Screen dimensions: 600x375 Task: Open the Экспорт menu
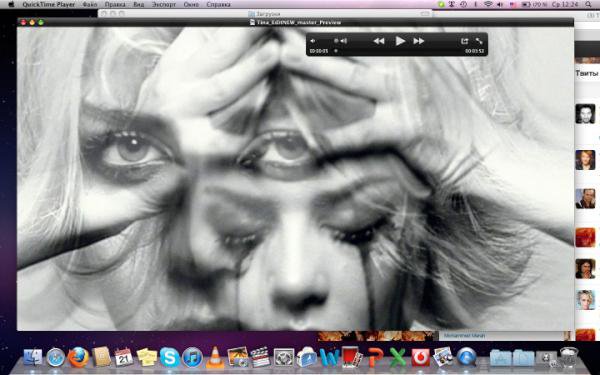click(x=164, y=5)
